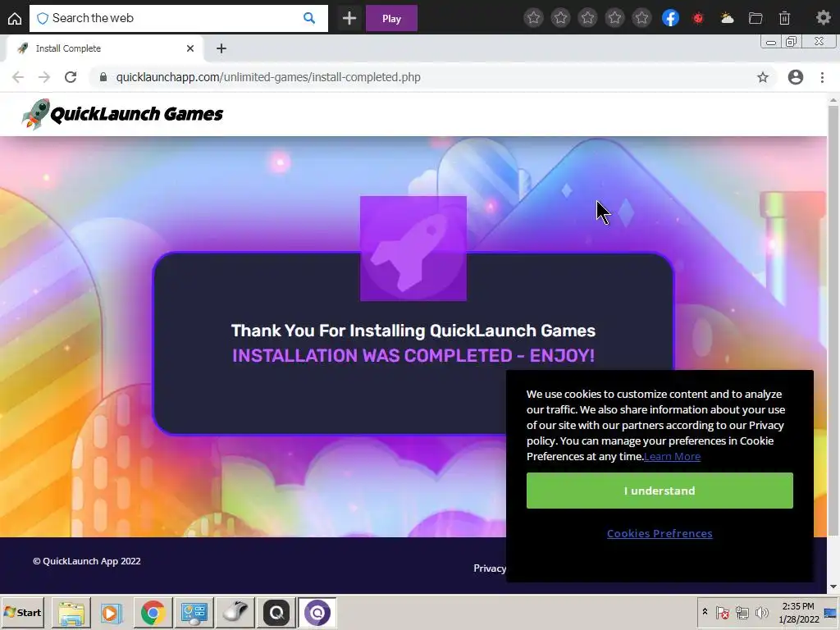Open the purple QuickLaunch taskbar icon

(317, 612)
